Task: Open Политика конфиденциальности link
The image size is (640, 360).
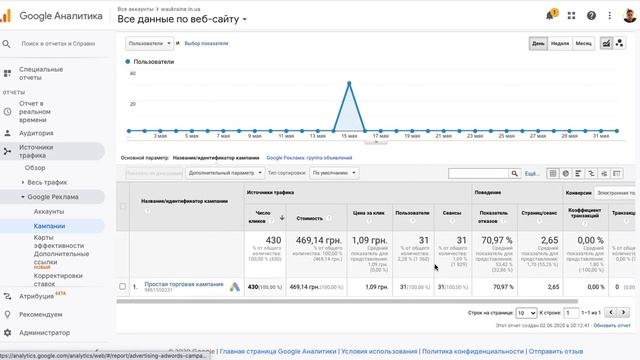Action: click(x=473, y=351)
